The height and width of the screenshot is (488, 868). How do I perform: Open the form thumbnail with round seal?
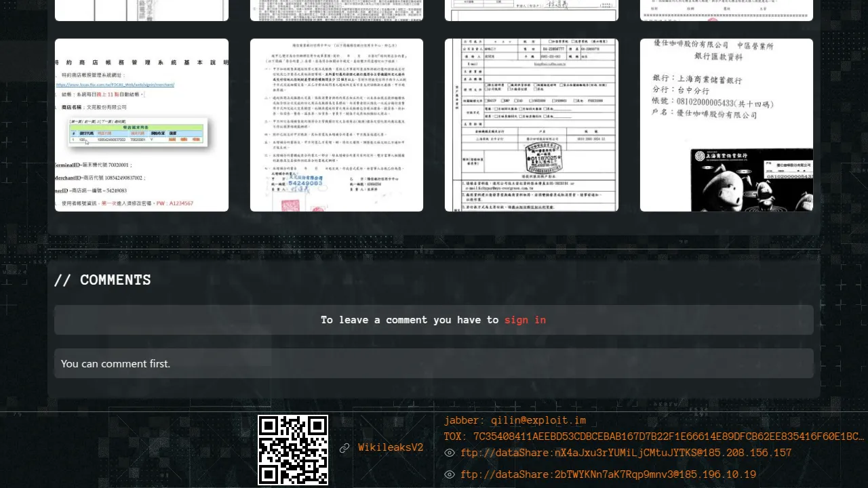[532, 125]
